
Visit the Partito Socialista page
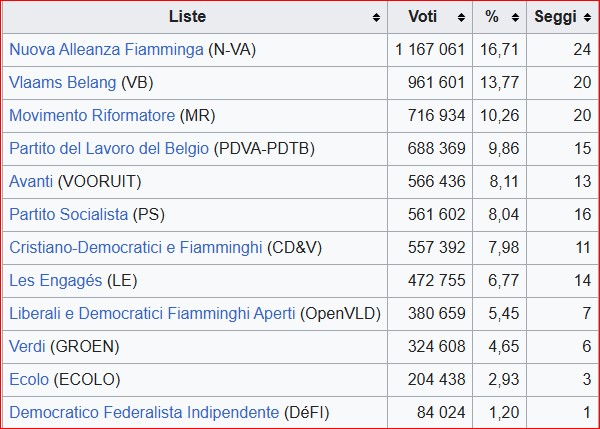coord(68,214)
